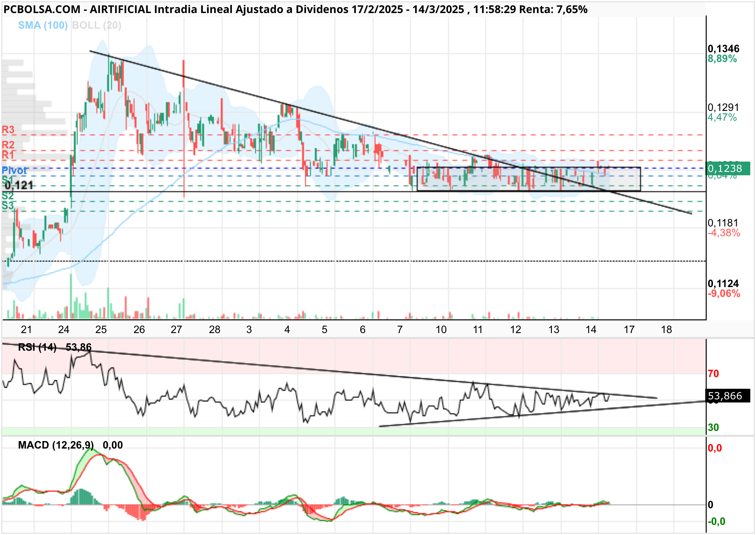Click the RSI 30 oversold level label
This screenshot has width=756, height=535.
pos(713,428)
